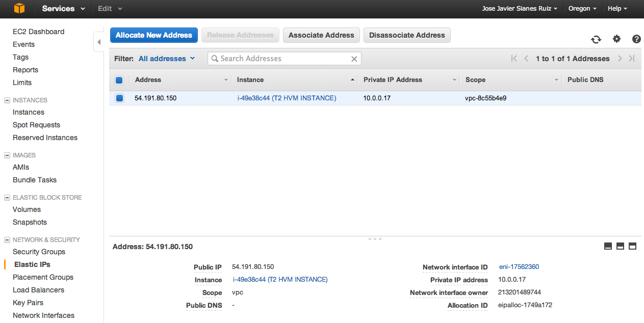Click the AWS cube logo icon
This screenshot has height=323, width=644.
pyautogui.click(x=19, y=9)
